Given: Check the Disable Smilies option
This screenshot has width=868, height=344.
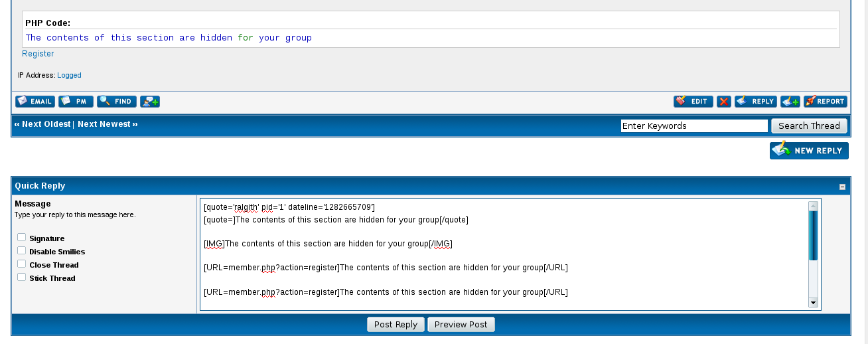Looking at the screenshot, I should coord(22,251).
